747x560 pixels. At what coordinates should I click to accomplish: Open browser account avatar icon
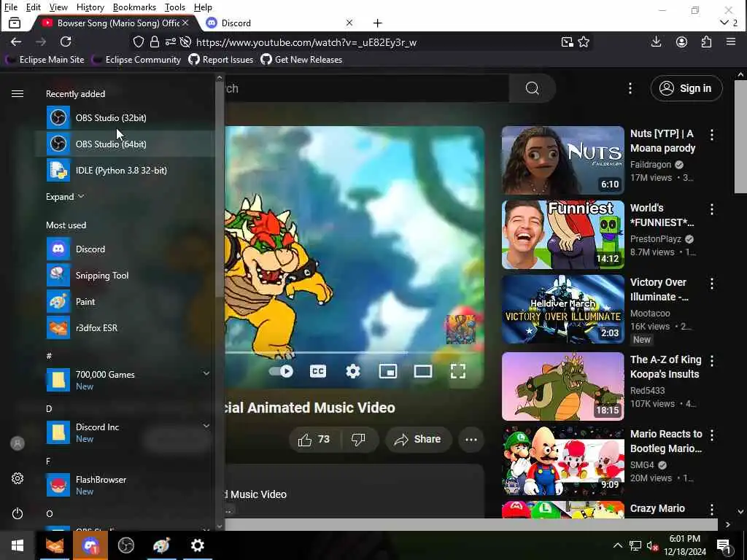click(682, 42)
